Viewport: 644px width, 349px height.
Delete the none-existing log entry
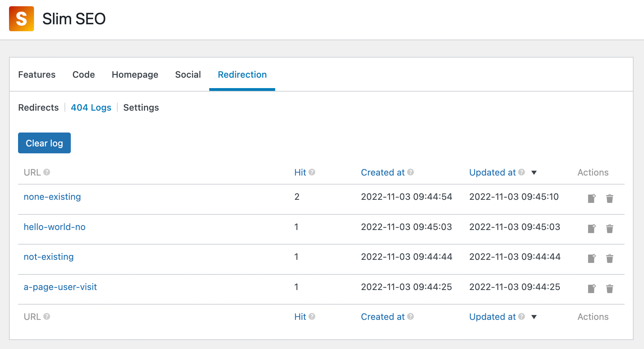click(x=610, y=198)
